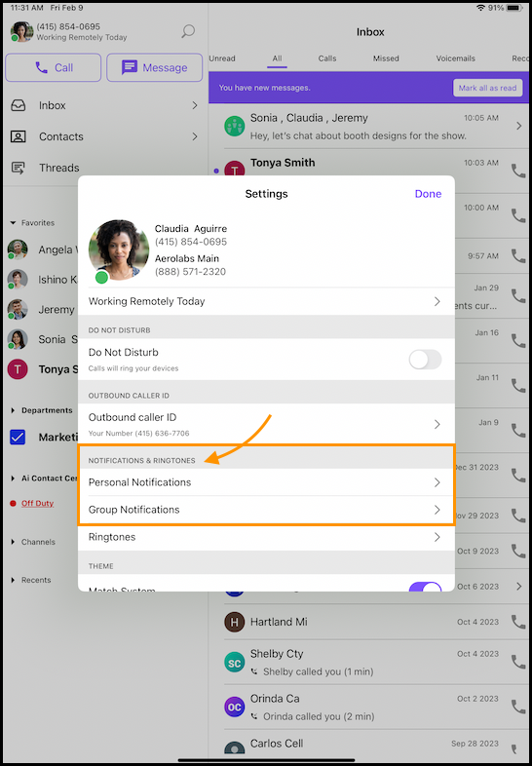
Task: Tap the OC avatar for Orinda Ca
Action: [235, 707]
